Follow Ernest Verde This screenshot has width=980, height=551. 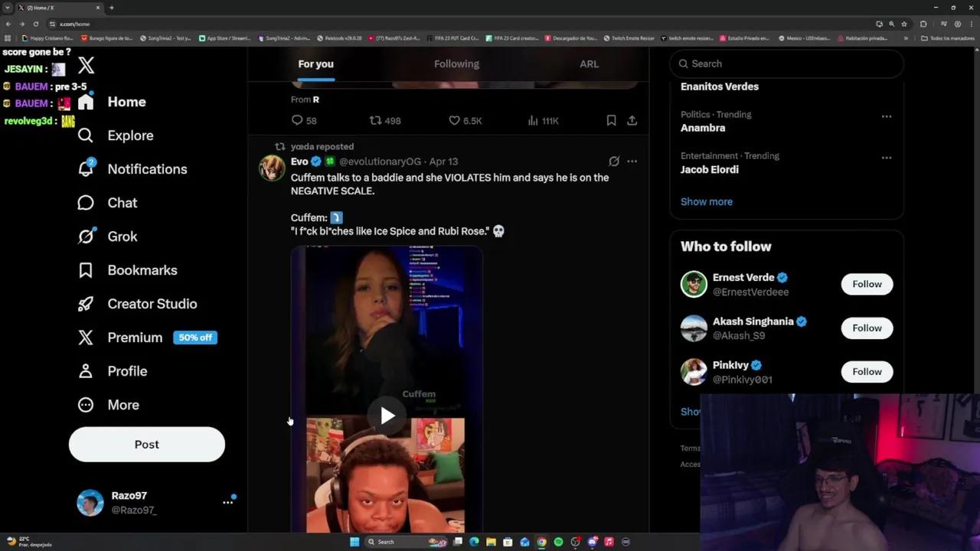[867, 284]
